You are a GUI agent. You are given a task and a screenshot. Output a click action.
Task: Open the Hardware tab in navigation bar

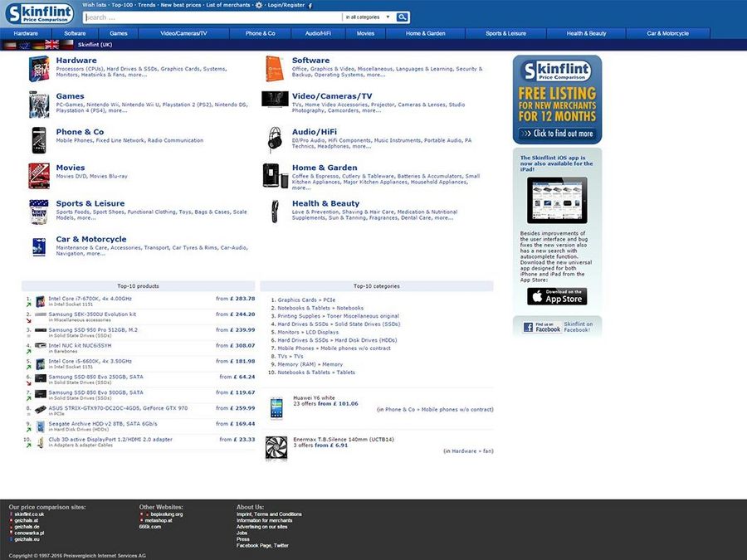pos(26,33)
